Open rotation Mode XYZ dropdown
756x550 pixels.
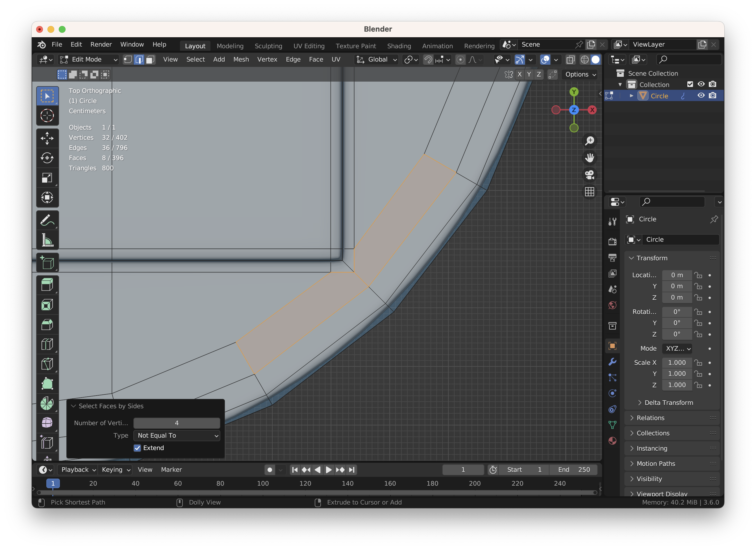[x=677, y=348]
